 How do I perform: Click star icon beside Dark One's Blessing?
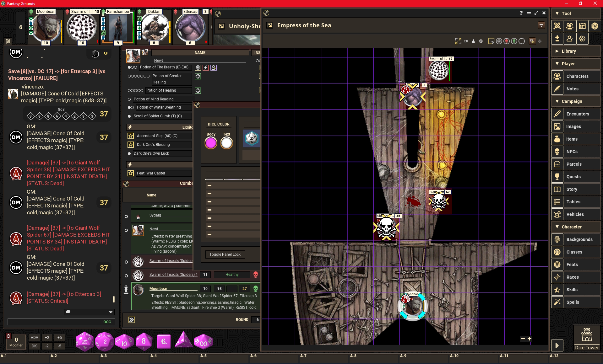click(131, 145)
